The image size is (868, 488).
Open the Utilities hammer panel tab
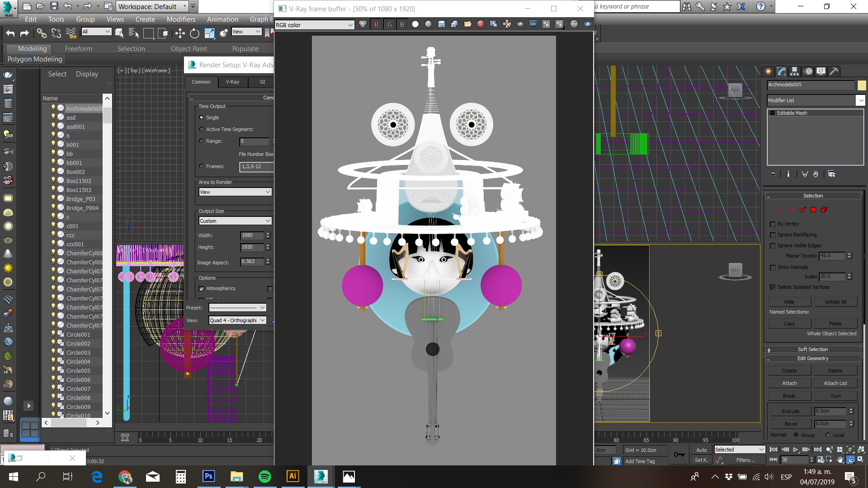coord(834,71)
